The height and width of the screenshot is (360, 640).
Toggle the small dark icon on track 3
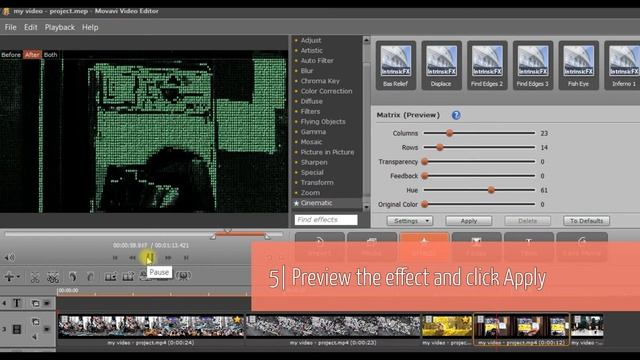47,329
